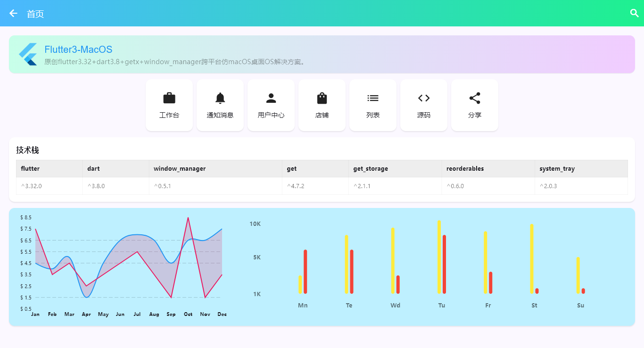This screenshot has width=644, height=348.
Task: Open the 列表 list tile
Action: (373, 105)
